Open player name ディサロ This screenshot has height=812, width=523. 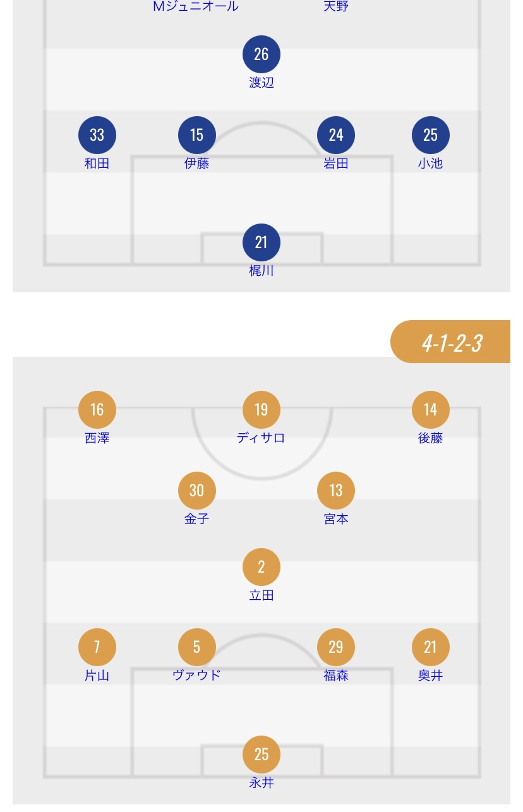[x=261, y=438]
